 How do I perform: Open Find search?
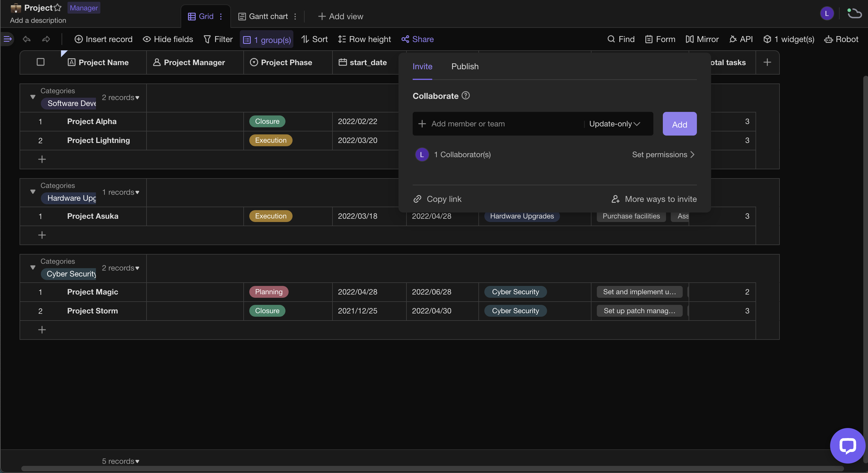[x=621, y=39]
